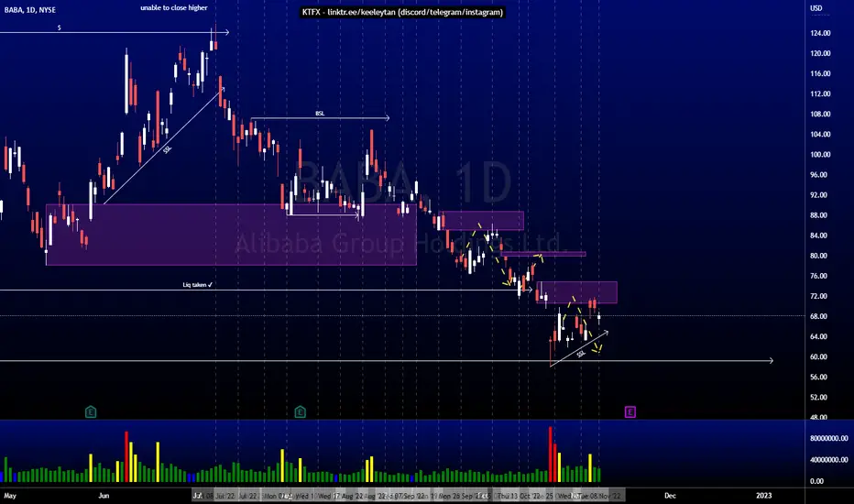Open the green earnings E marker under August candles

point(300,412)
